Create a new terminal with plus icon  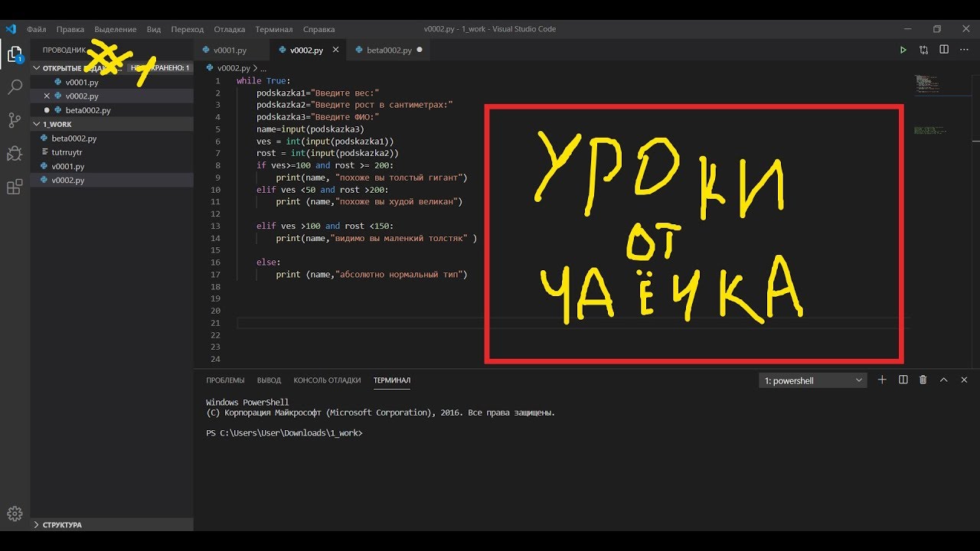coord(882,380)
